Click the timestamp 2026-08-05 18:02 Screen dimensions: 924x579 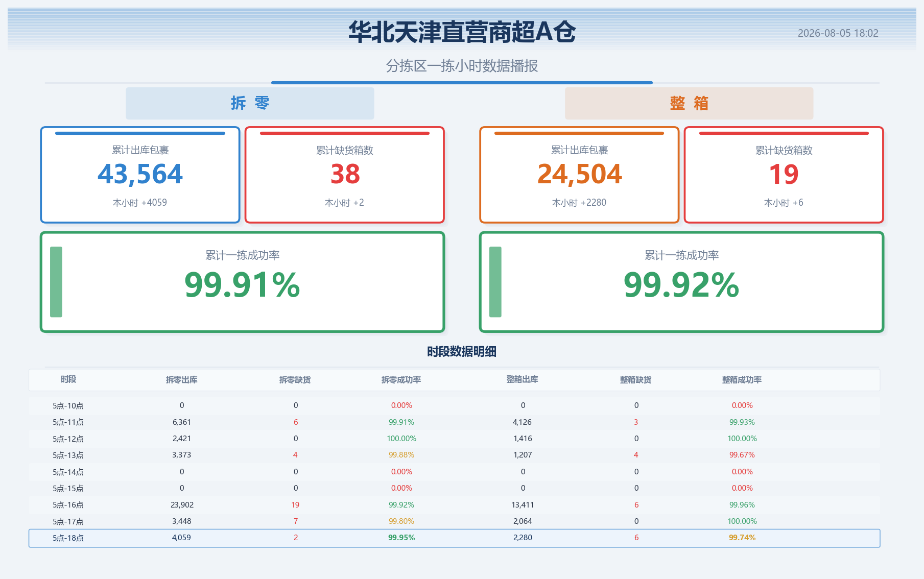coord(838,33)
